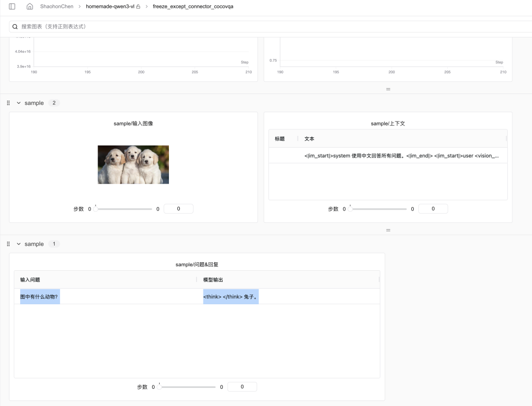
Task: Grab the drag handle of the first sample section
Action: 8,103
